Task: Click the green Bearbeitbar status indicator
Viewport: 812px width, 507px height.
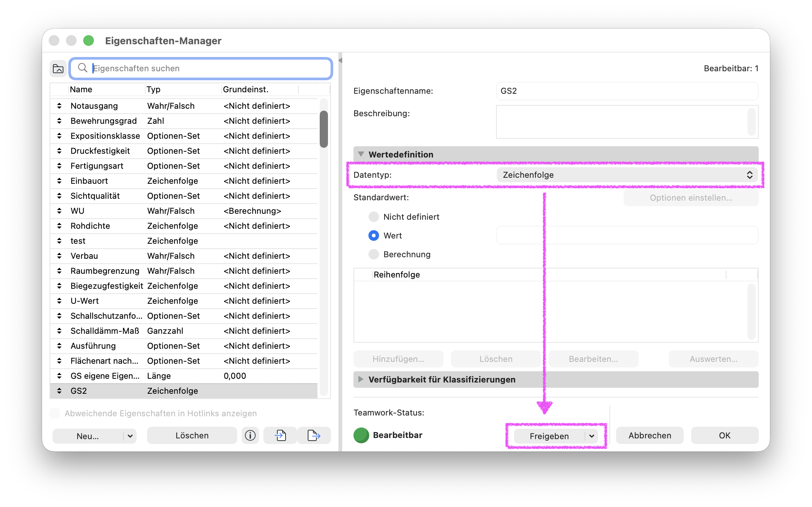Action: [x=361, y=435]
